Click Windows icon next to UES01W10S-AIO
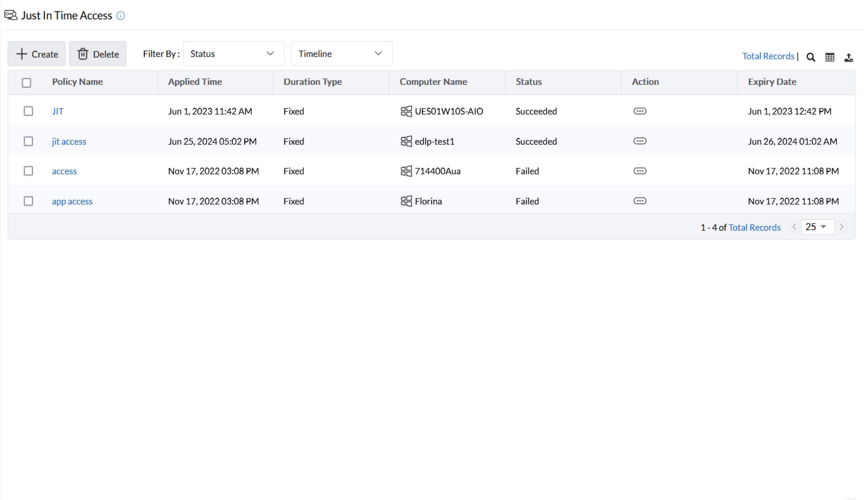 coord(406,111)
